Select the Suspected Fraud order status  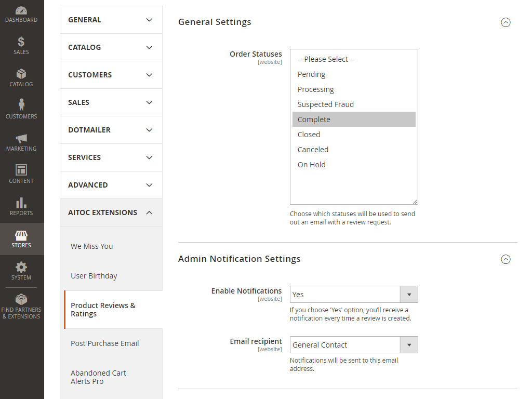354,104
